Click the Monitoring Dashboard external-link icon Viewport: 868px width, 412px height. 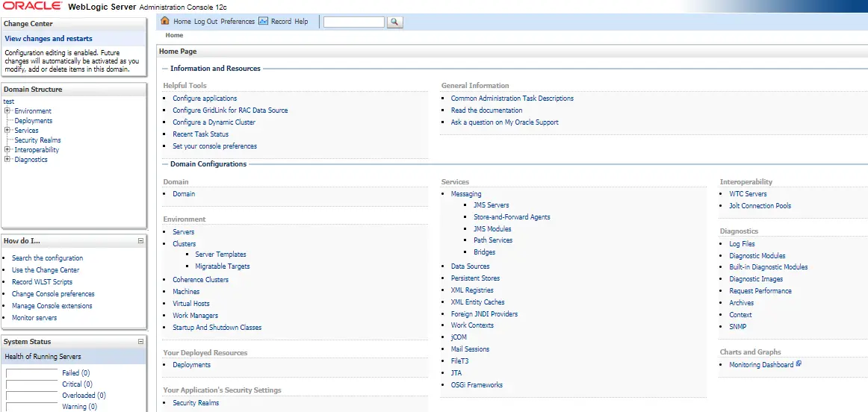point(799,364)
